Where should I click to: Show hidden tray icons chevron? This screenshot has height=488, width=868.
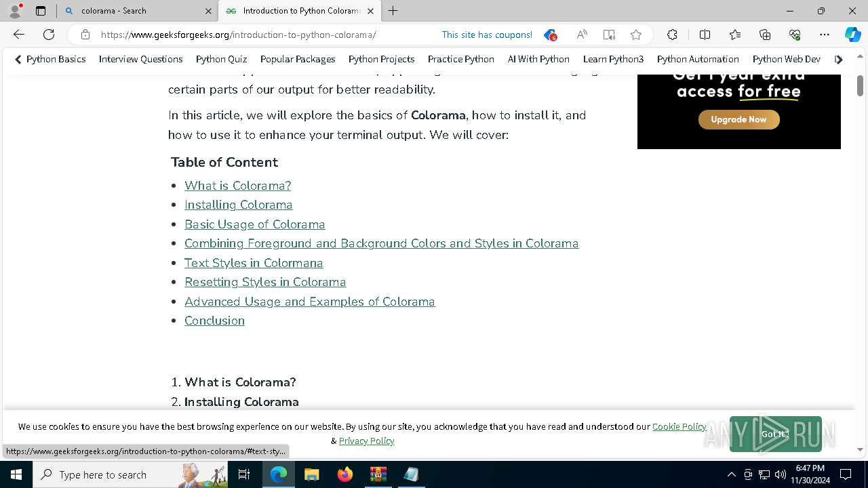coord(731,474)
